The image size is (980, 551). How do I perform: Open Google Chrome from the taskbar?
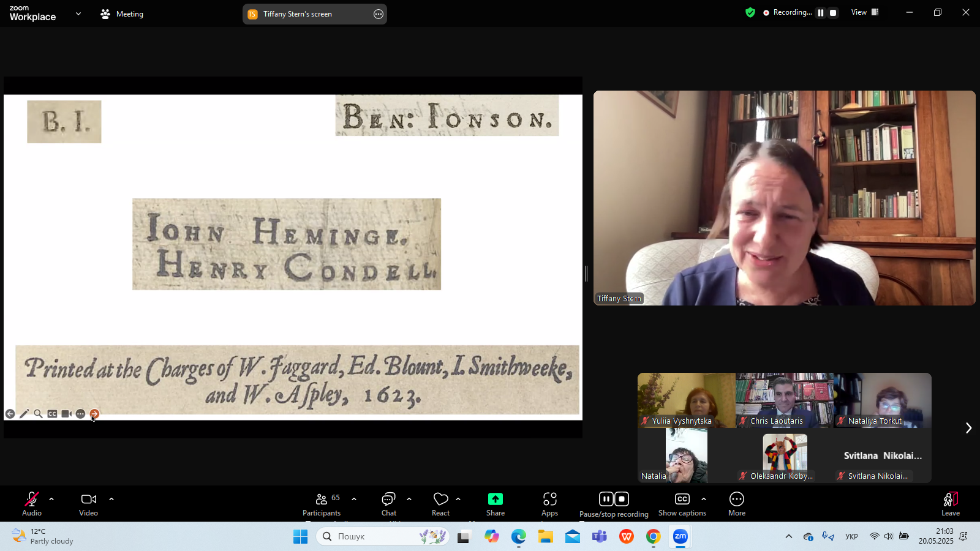coord(653,537)
